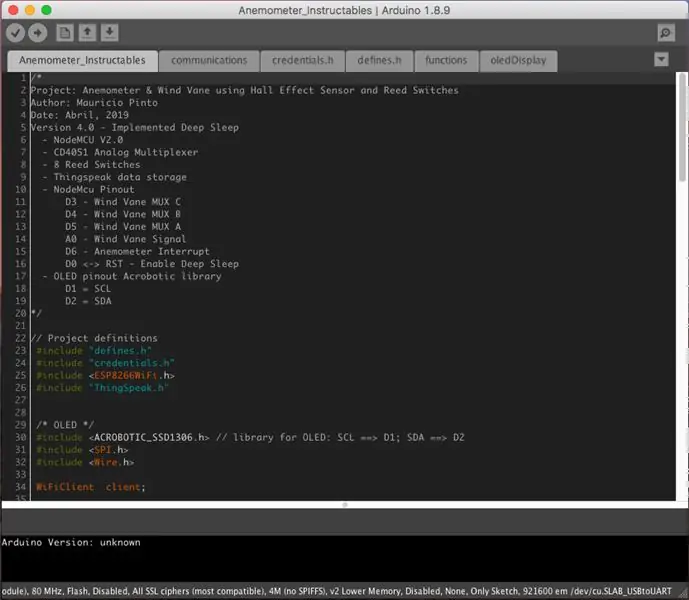Go to the functions tab
The image size is (689, 600).
pos(446,61)
